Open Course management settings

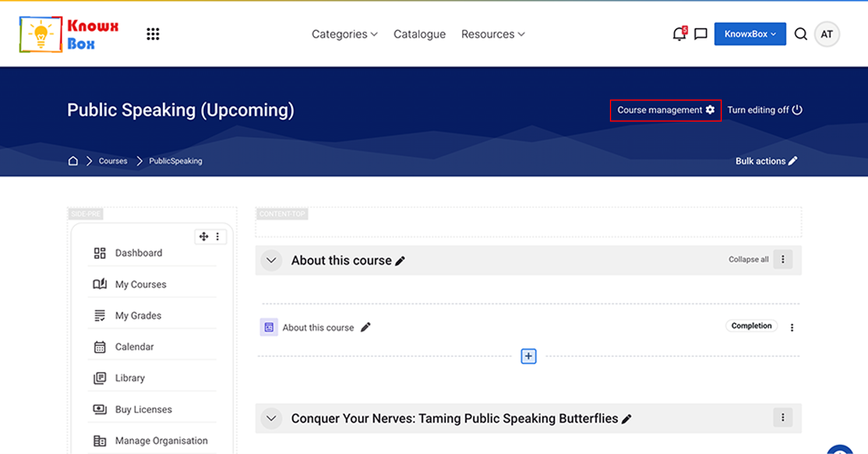pos(666,110)
